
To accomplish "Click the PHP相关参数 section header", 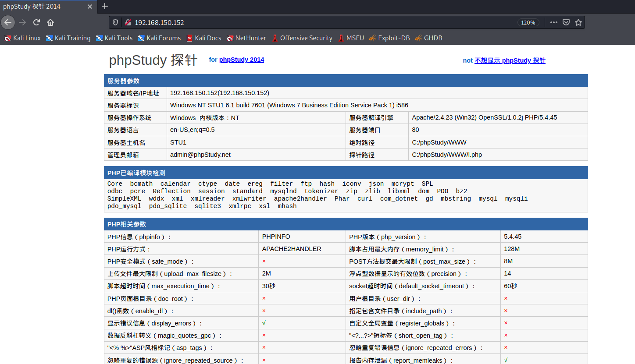I will 346,224.
